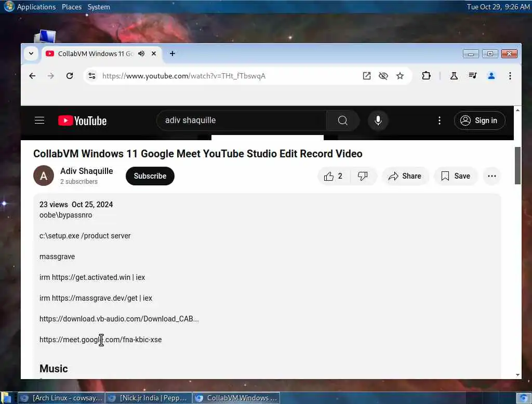Click the 23 views Oct 25, 2024 text
Viewport: 532px width, 404px height.
click(x=76, y=205)
